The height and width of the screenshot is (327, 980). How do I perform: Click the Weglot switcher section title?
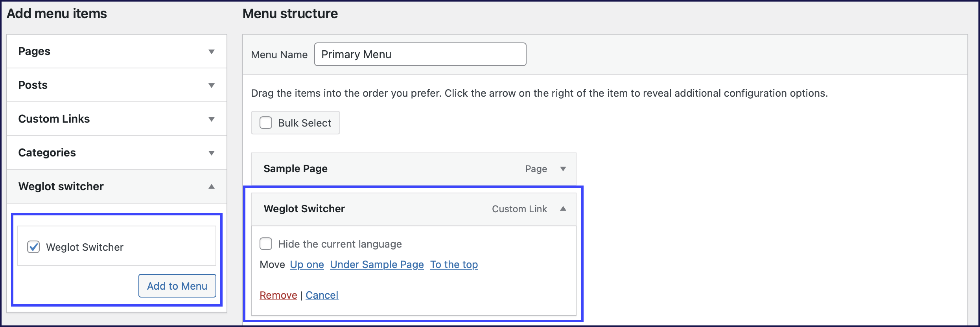click(61, 186)
